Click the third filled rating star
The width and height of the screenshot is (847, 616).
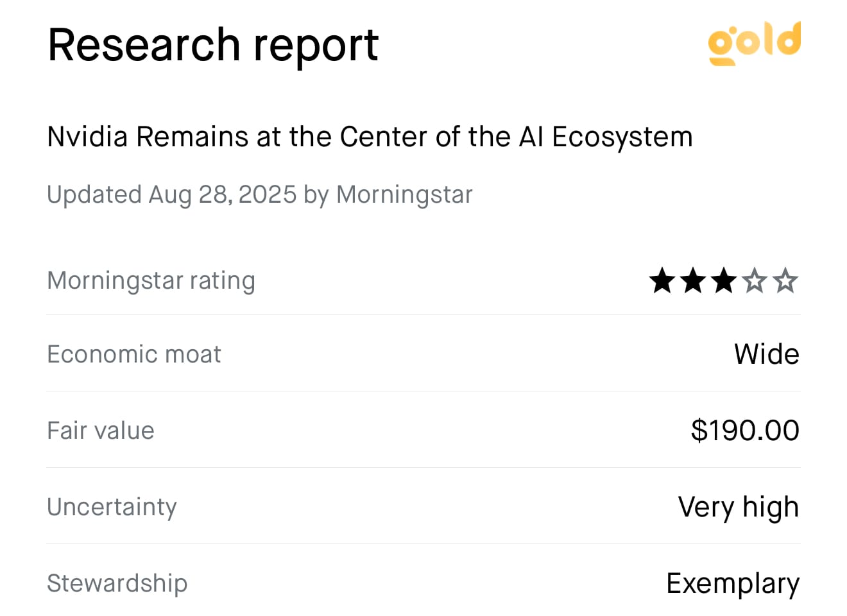pos(724,281)
